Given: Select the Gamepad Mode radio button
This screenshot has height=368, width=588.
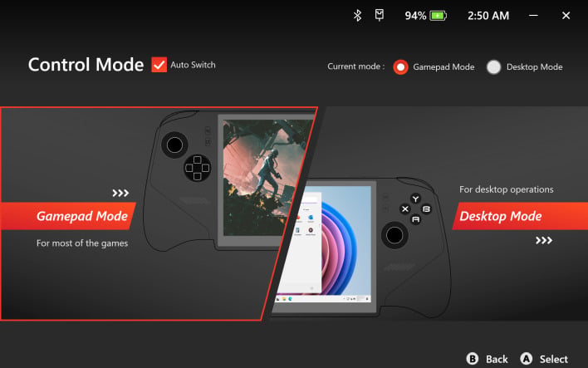Looking at the screenshot, I should click(x=400, y=67).
